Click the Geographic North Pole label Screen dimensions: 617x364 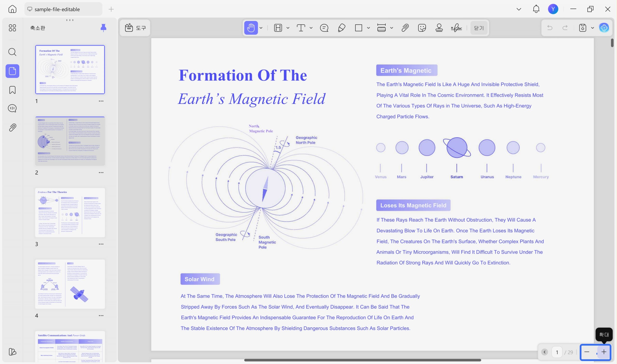(306, 140)
